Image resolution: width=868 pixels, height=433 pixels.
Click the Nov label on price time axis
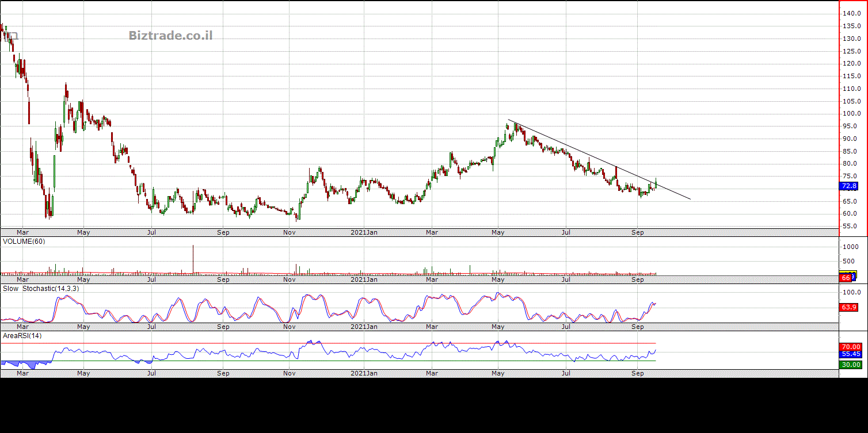(x=290, y=232)
